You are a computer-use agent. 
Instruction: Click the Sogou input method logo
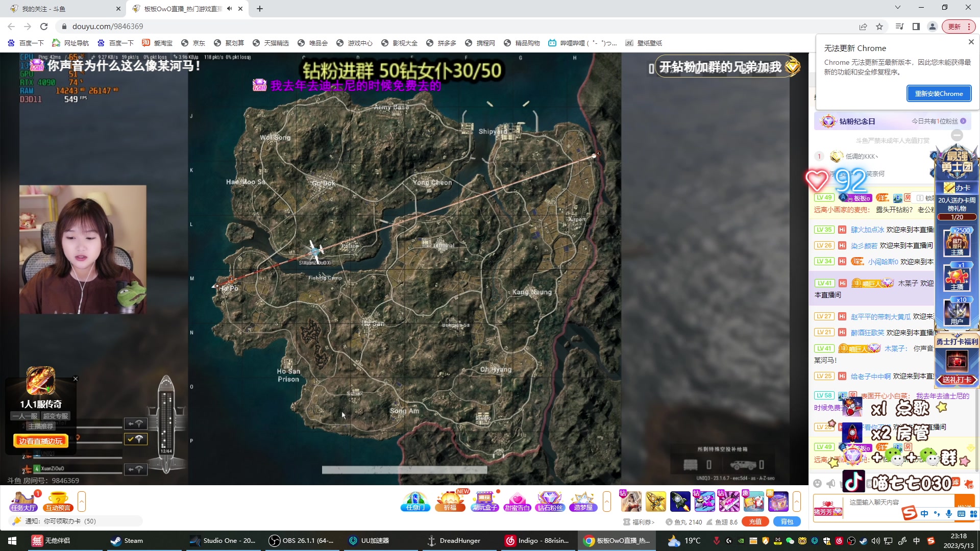910,513
